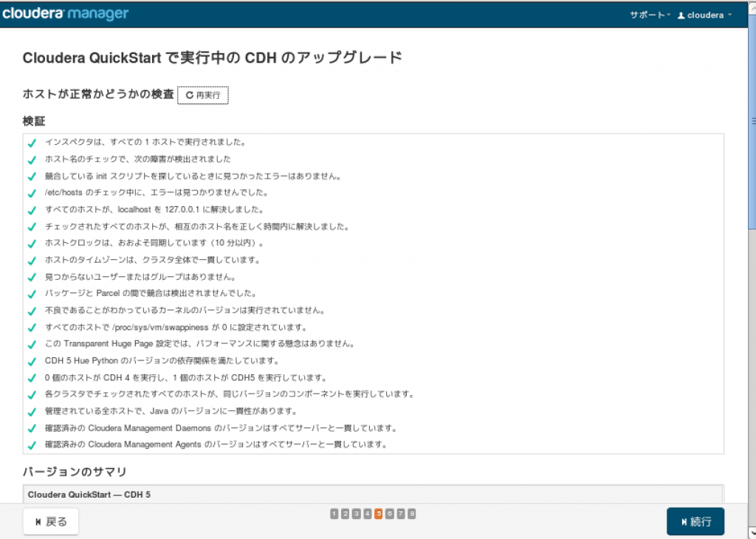
Task: Click the user silhouette icon
Action: [681, 16]
